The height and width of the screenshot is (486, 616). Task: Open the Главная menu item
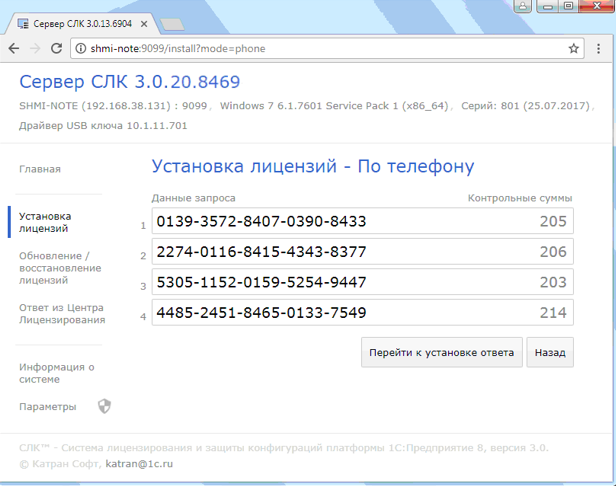pos(40,169)
